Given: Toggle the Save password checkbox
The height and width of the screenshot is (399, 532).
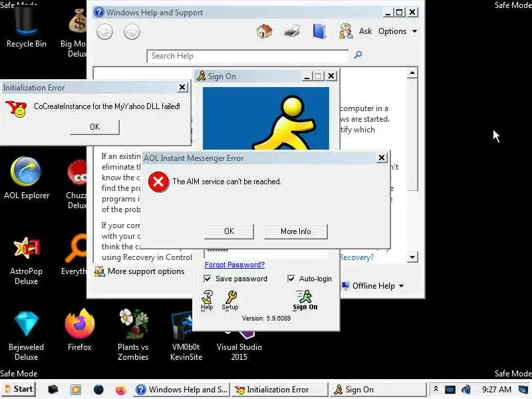Looking at the screenshot, I should coord(207,279).
